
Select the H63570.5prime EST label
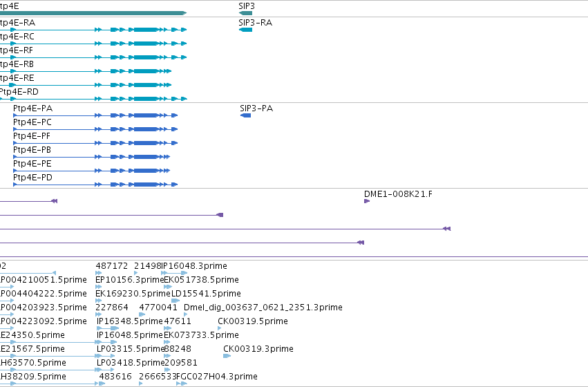coord(33,363)
